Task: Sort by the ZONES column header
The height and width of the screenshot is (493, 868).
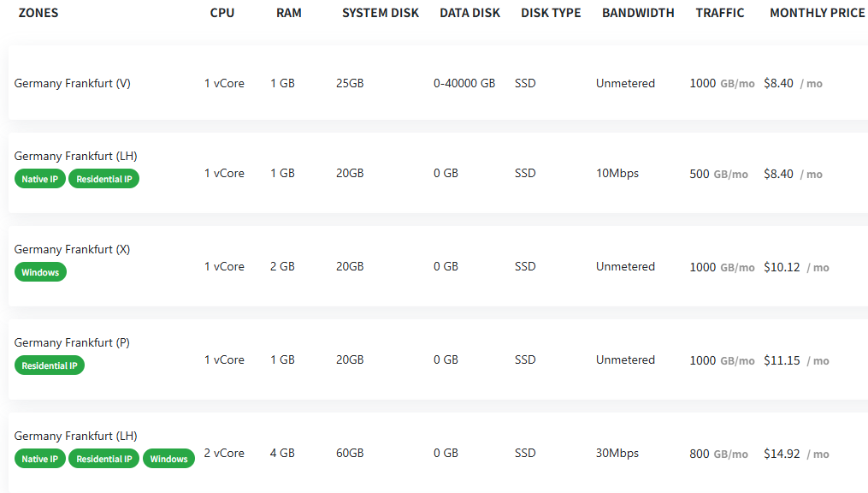Action: (38, 13)
